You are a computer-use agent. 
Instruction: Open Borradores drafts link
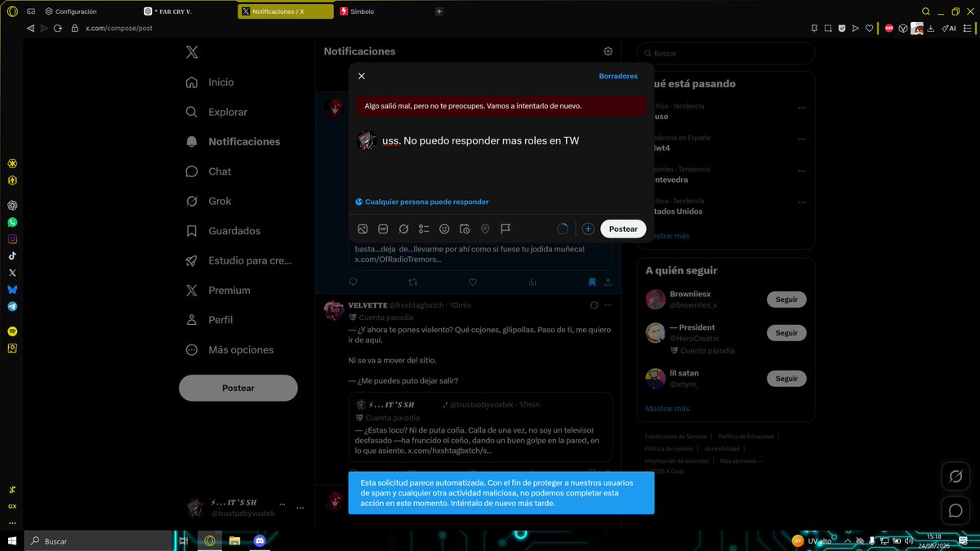click(618, 76)
